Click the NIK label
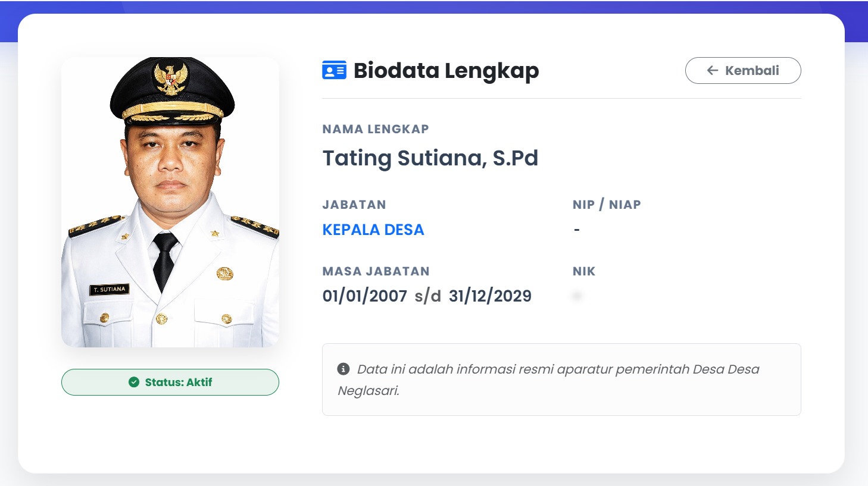868x486 pixels. (x=584, y=271)
